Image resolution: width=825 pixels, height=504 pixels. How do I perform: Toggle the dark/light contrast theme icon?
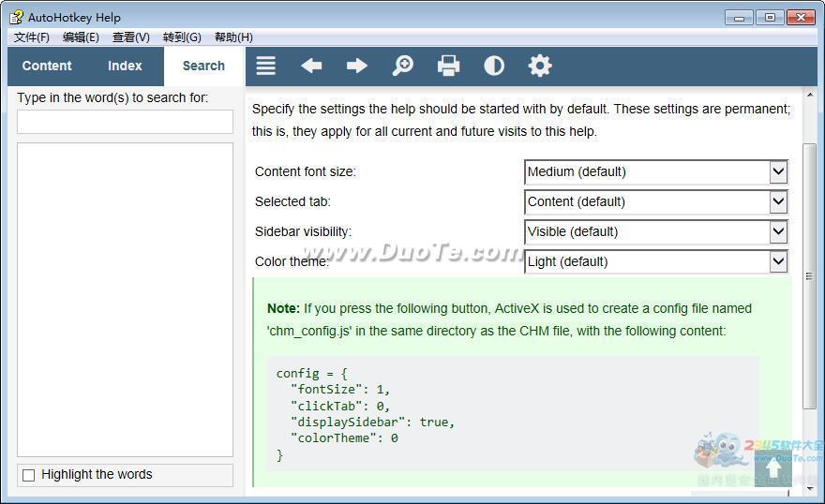pyautogui.click(x=494, y=66)
